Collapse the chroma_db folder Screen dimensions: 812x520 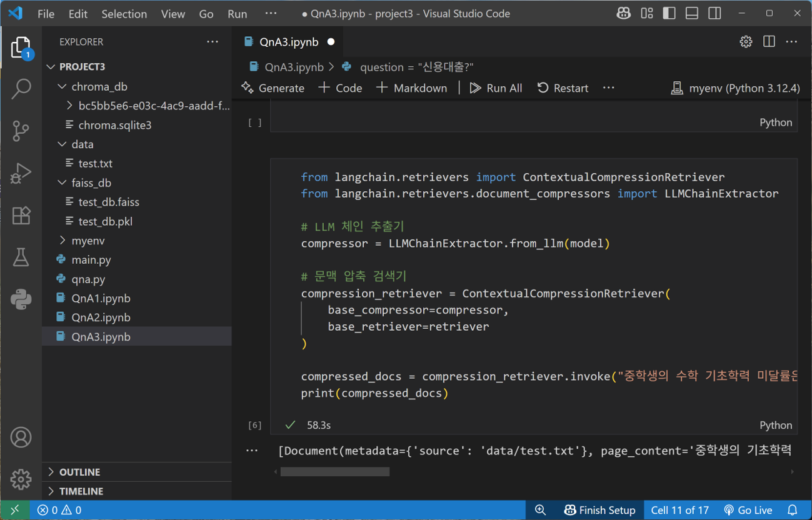tap(138, 86)
